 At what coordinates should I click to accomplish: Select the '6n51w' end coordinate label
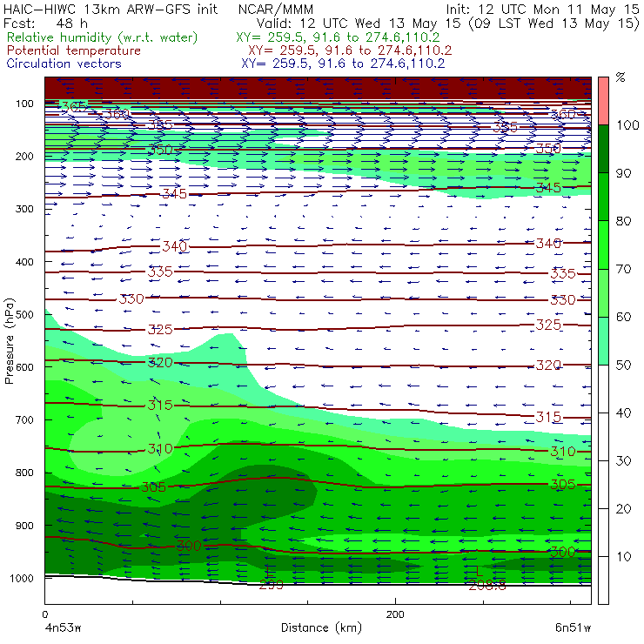pos(573,627)
